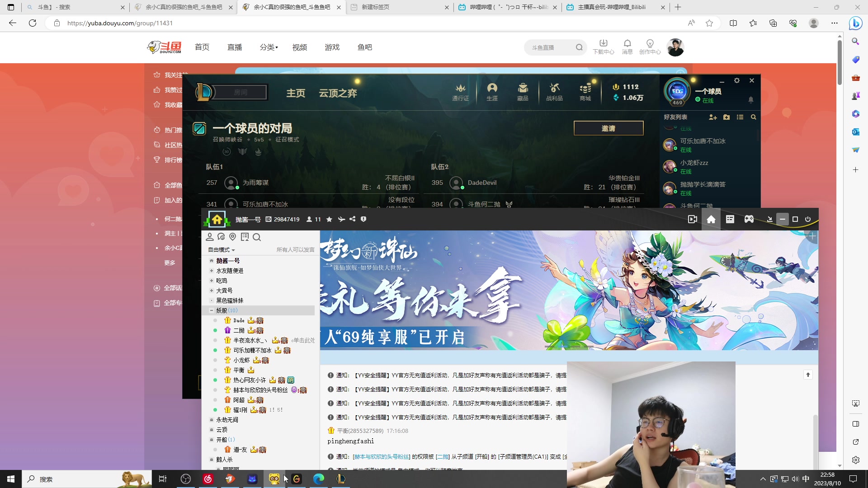Open League client settings gear

point(737,80)
